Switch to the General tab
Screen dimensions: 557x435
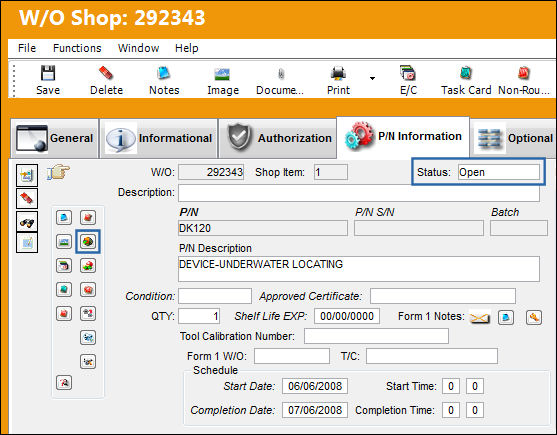click(54, 138)
